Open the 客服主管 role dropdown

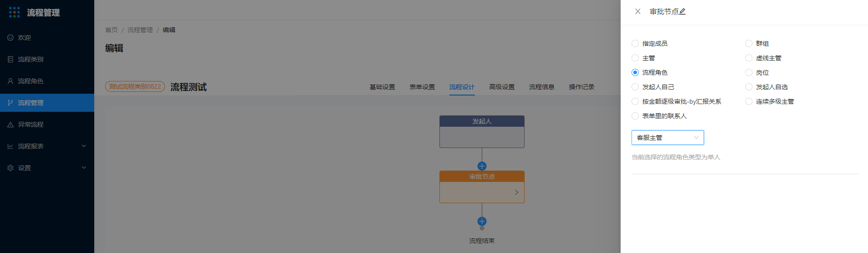click(668, 138)
